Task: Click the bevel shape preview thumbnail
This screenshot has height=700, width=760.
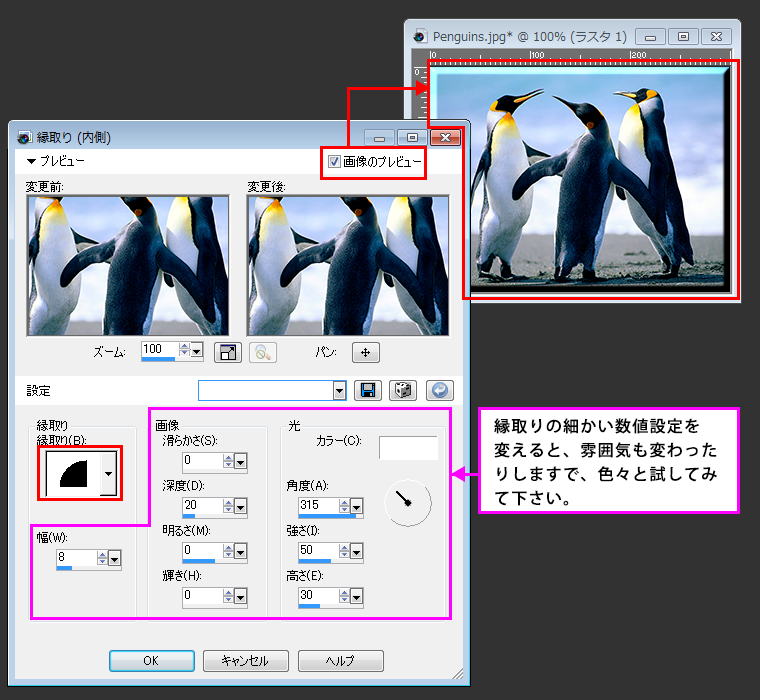Action: click(x=70, y=472)
